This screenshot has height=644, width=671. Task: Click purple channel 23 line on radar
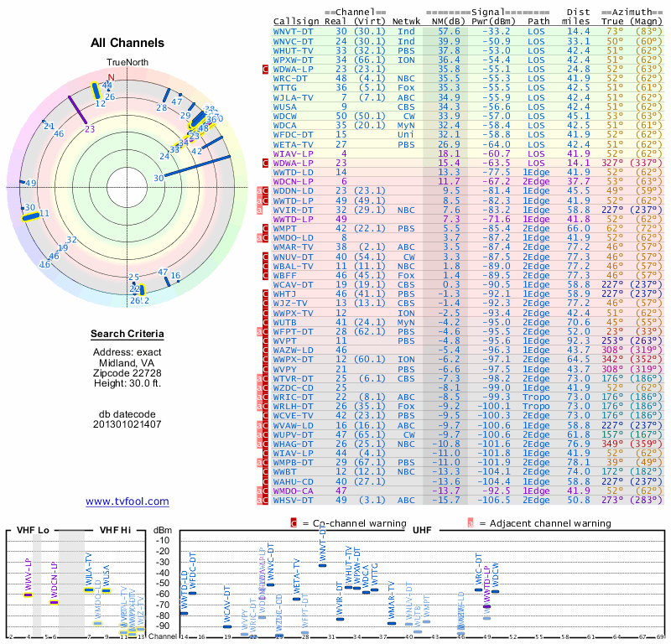click(x=78, y=111)
